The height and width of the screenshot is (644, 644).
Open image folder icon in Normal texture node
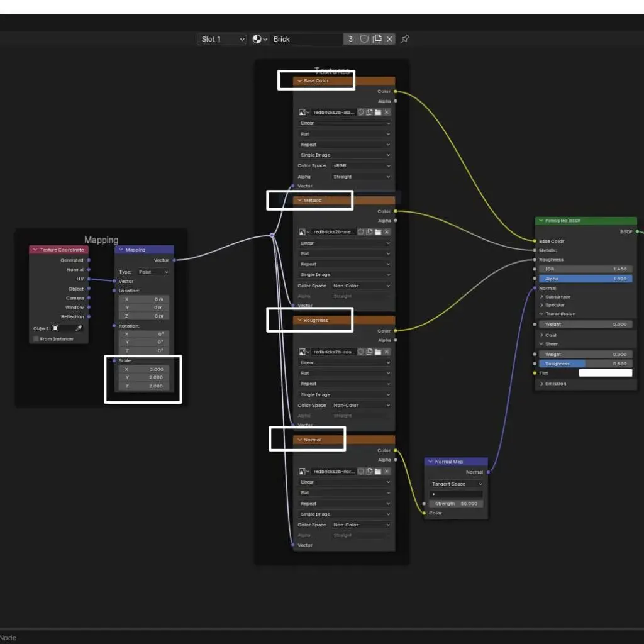tap(378, 472)
